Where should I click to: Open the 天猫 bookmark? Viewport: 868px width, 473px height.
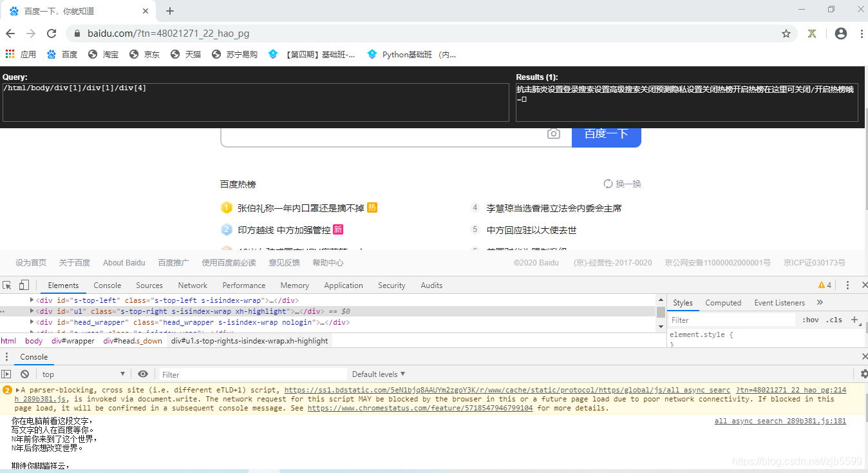pyautogui.click(x=186, y=55)
